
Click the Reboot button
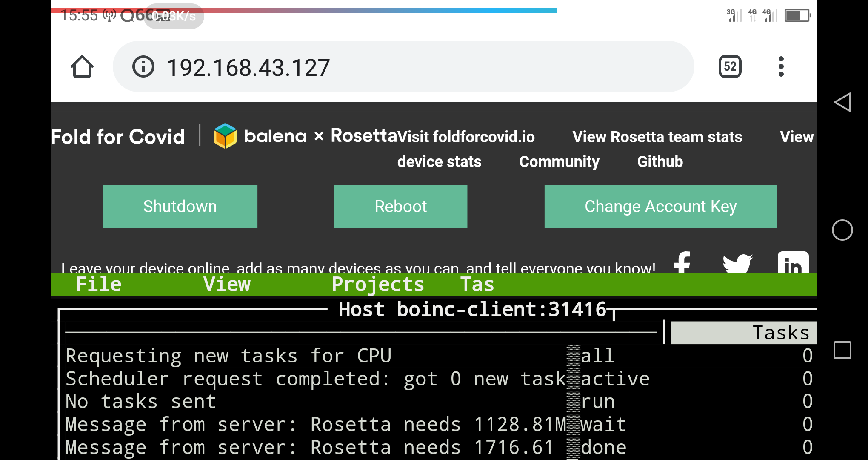400,207
